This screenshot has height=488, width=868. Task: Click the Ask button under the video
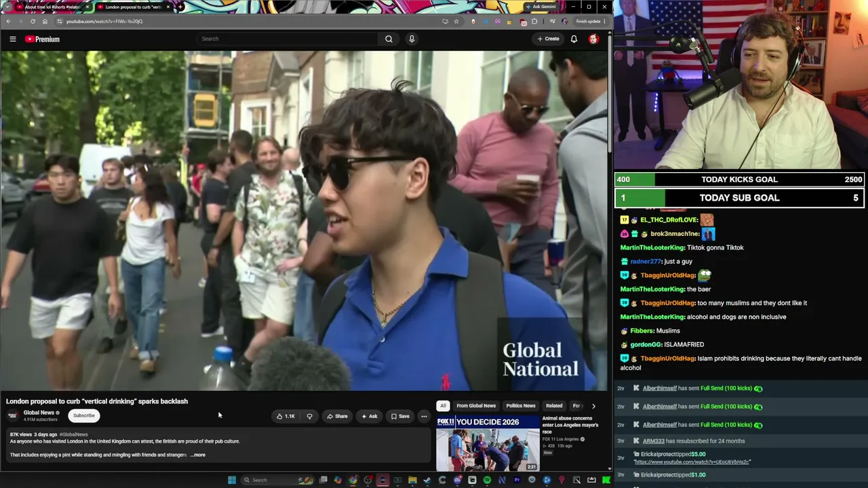[x=370, y=416]
